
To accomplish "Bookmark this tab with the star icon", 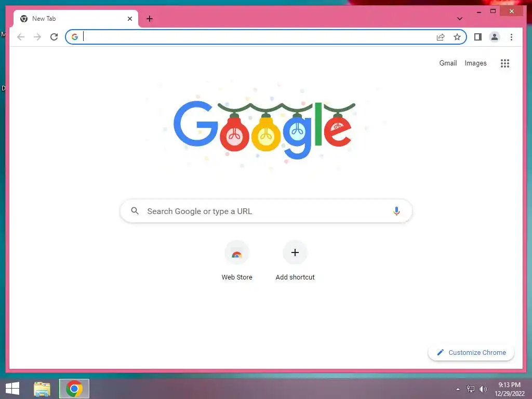I will pyautogui.click(x=457, y=37).
